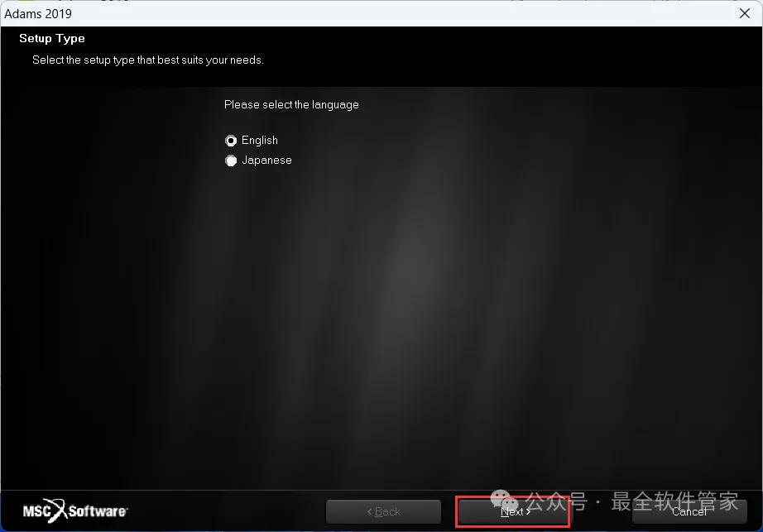Image resolution: width=763 pixels, height=532 pixels.
Task: Click the Next button
Action: point(515,511)
